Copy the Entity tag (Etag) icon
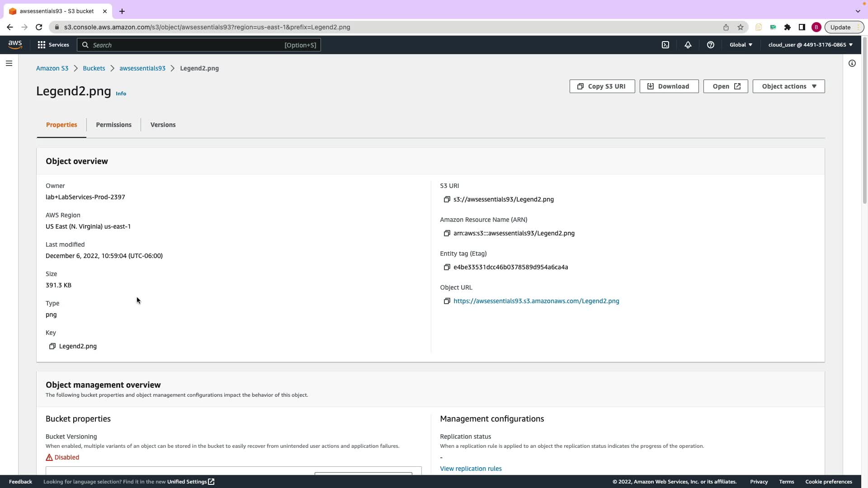 point(447,267)
